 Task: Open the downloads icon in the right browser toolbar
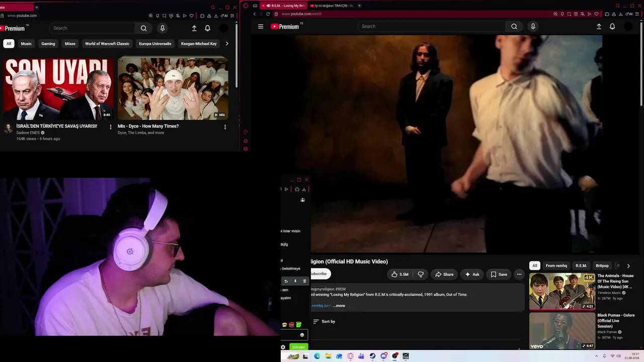(x=621, y=14)
